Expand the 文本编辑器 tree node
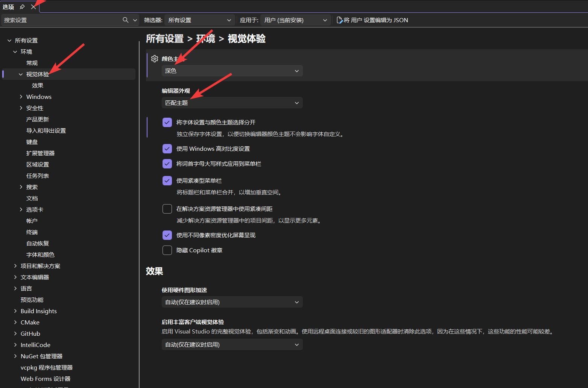Screen dimensions: 588x388 pos(15,277)
